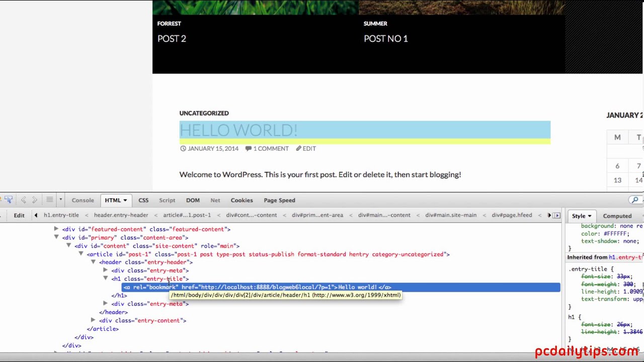644x362 pixels.
Task: Switch to the DOM tab
Action: pyautogui.click(x=193, y=200)
